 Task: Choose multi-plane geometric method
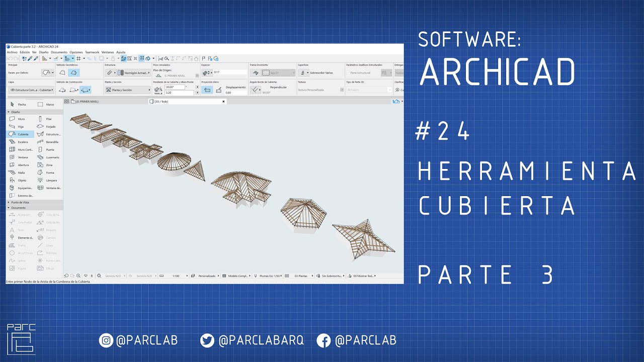[x=73, y=73]
